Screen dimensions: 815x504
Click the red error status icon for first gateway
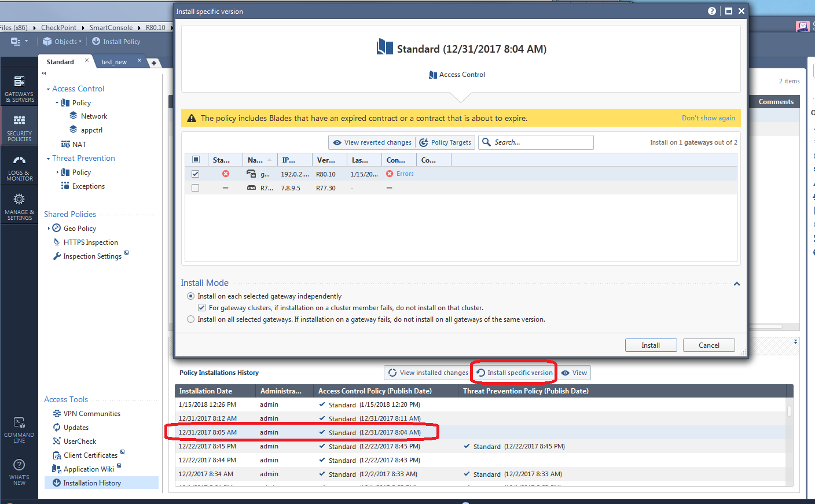(x=226, y=174)
